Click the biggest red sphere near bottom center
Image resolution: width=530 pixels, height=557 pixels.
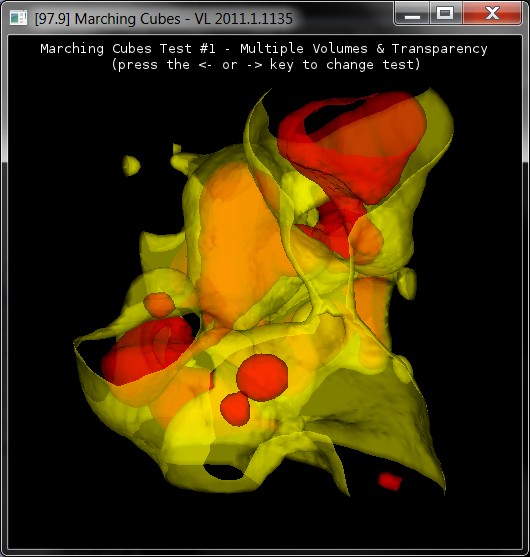[x=262, y=377]
